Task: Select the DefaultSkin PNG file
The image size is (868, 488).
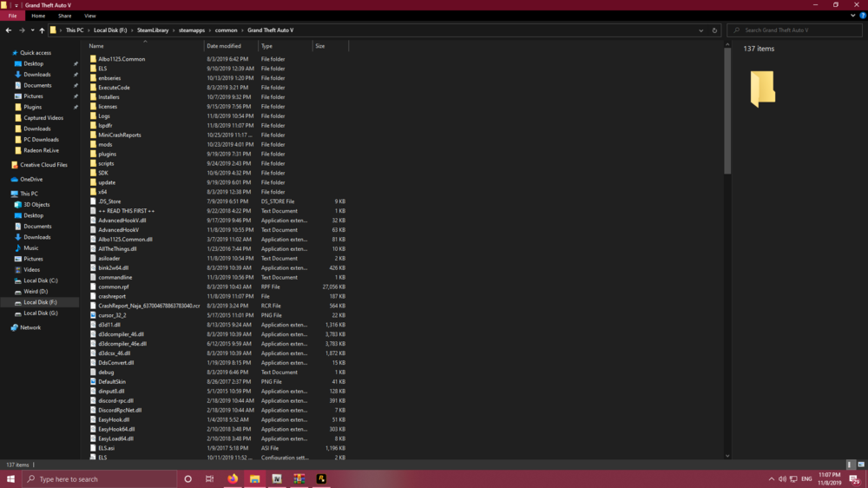Action: 112,382
